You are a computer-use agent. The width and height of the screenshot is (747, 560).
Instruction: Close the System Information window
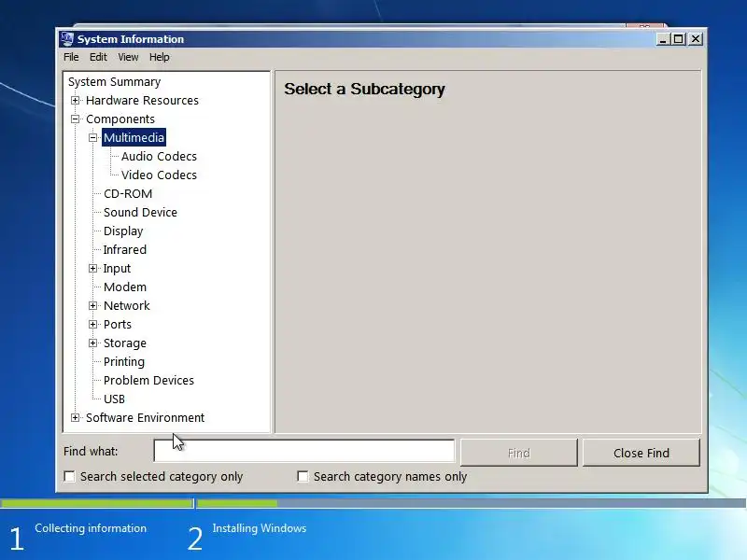[696, 39]
